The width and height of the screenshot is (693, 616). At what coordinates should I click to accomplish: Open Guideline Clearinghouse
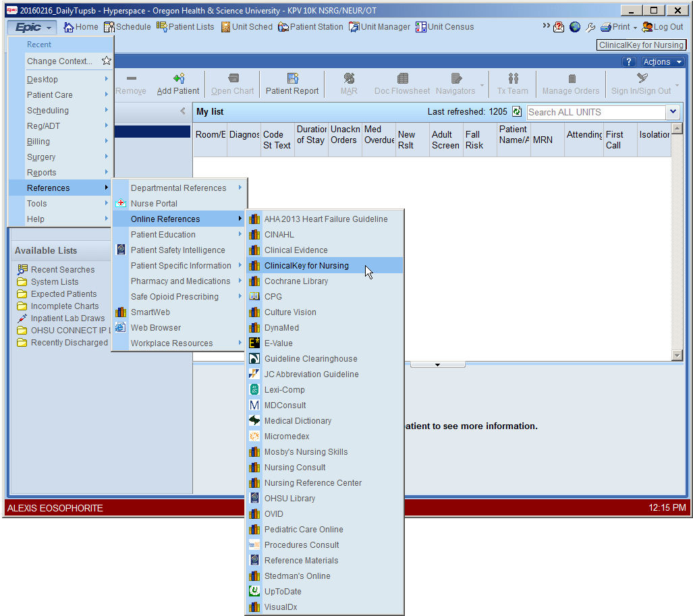pyautogui.click(x=325, y=359)
